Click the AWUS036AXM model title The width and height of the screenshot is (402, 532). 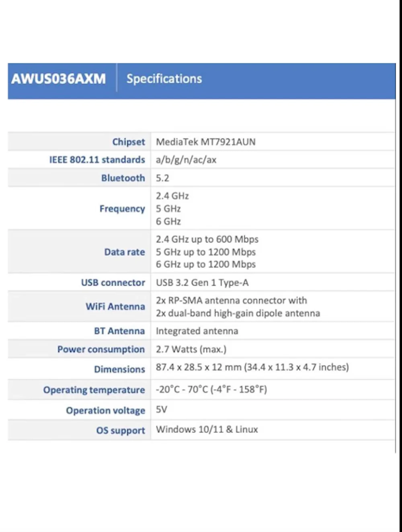coord(59,78)
